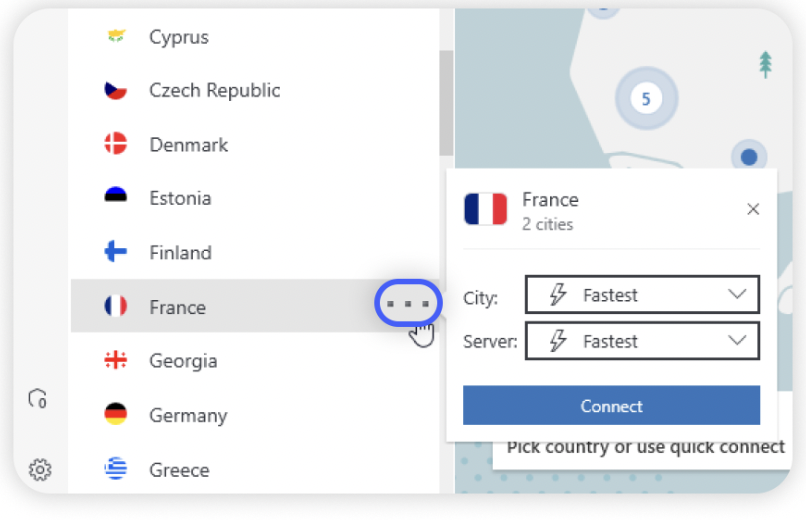This screenshot has height=520, width=806.
Task: Click the Greece flag icon
Action: (116, 468)
